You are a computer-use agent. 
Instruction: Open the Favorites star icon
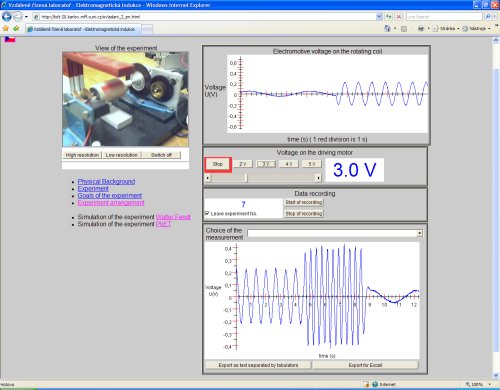tap(6, 29)
